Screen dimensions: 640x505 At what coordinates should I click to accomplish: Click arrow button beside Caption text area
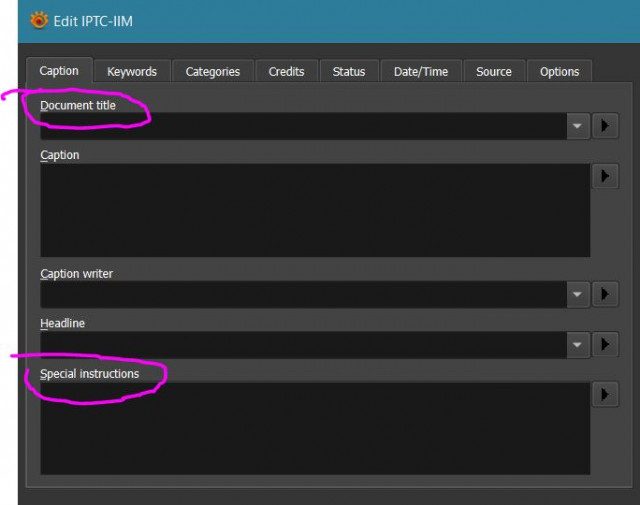pyautogui.click(x=605, y=176)
